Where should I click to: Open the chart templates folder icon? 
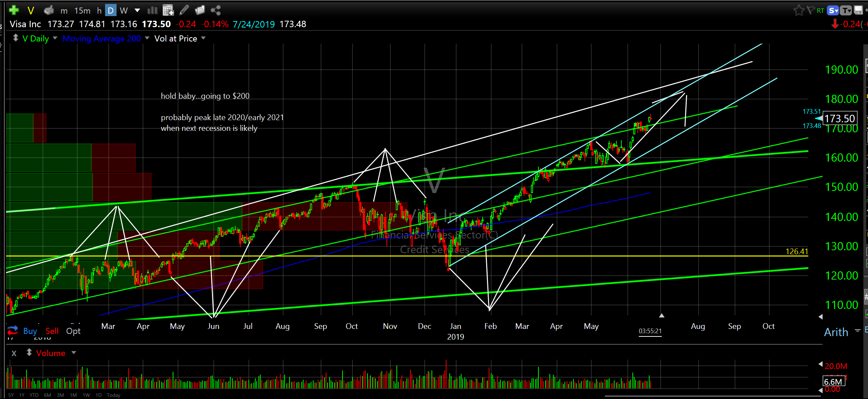(x=199, y=10)
